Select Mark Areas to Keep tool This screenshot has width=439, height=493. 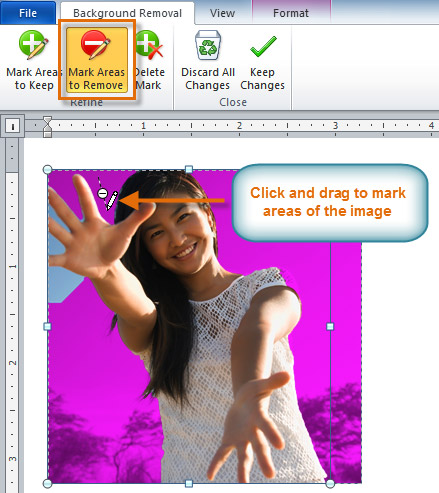click(x=33, y=60)
